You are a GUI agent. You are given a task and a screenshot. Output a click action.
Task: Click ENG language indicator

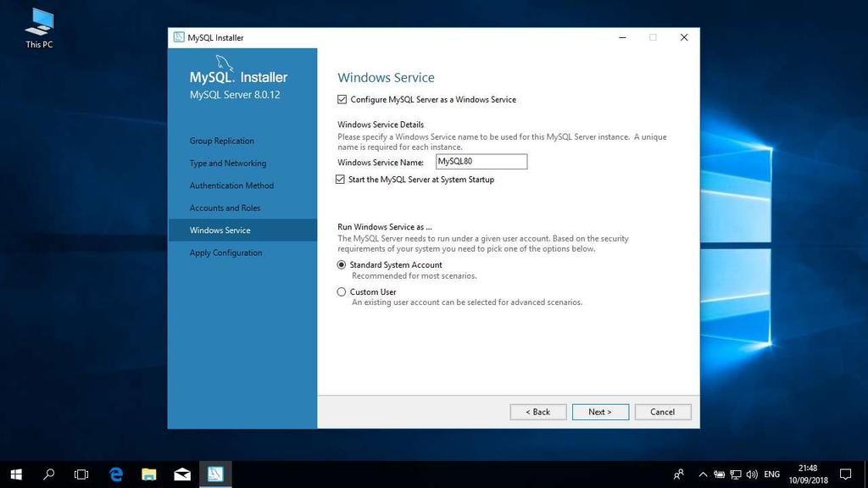coord(771,474)
